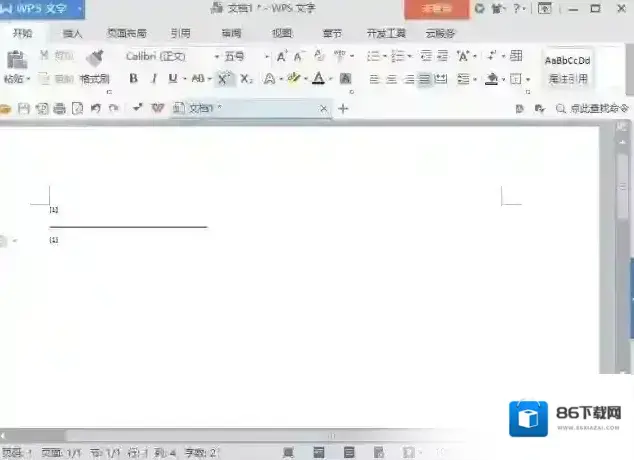Center align the paragraph
The image size is (634, 460).
pyautogui.click(x=391, y=79)
